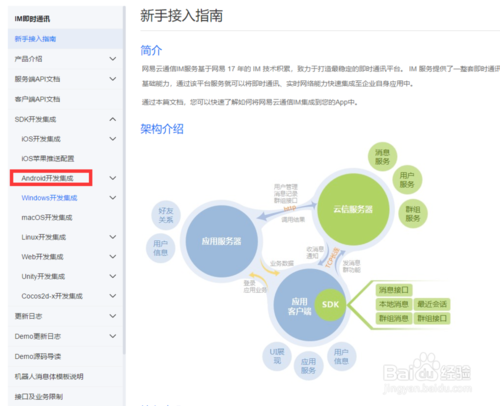
Task: Click the 消息接口 box in diagram
Action: (394, 290)
